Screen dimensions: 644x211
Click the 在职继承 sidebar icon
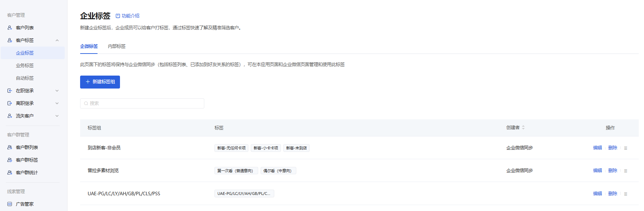click(x=10, y=91)
